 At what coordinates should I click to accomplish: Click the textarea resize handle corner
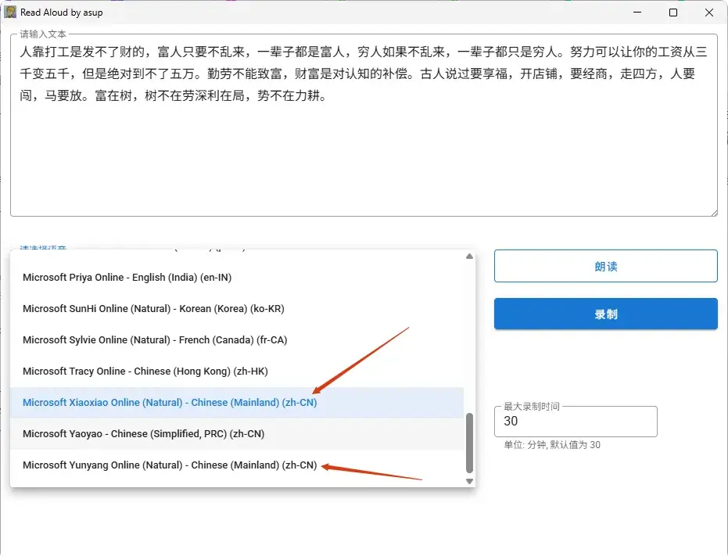715,212
